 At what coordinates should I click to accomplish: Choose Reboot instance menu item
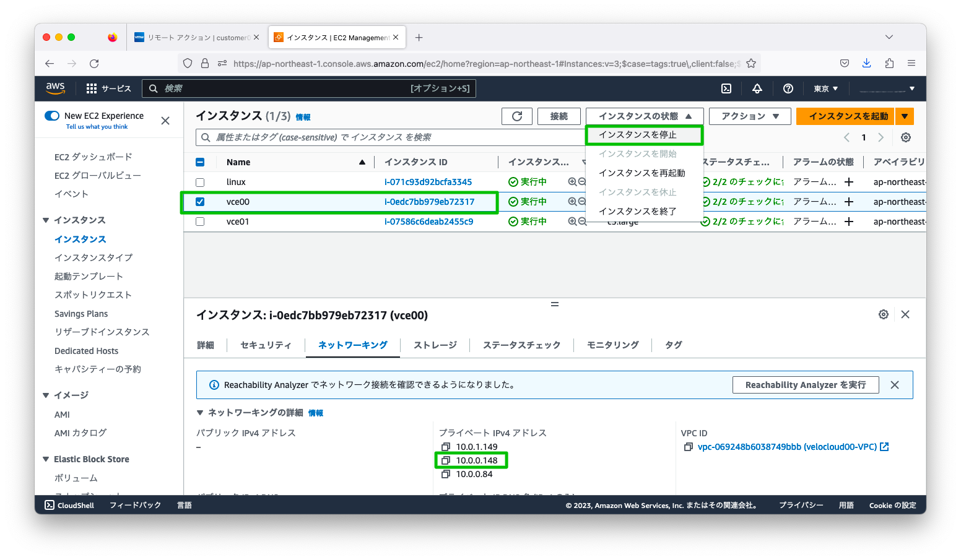coord(644,173)
